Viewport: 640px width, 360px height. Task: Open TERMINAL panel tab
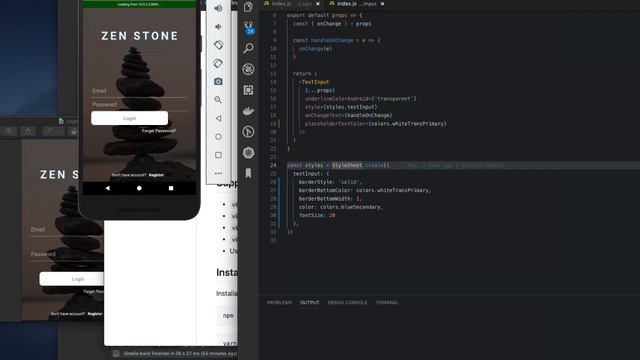click(387, 302)
